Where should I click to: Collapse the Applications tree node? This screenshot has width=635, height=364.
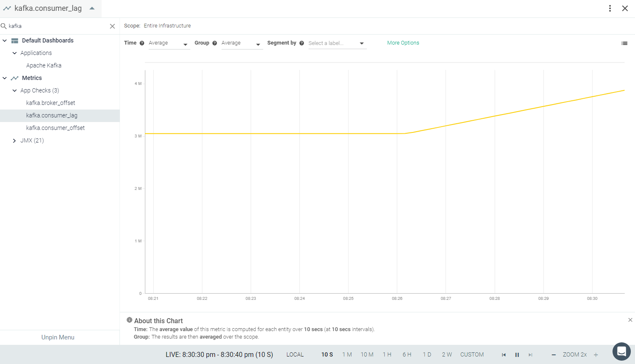coord(15,53)
